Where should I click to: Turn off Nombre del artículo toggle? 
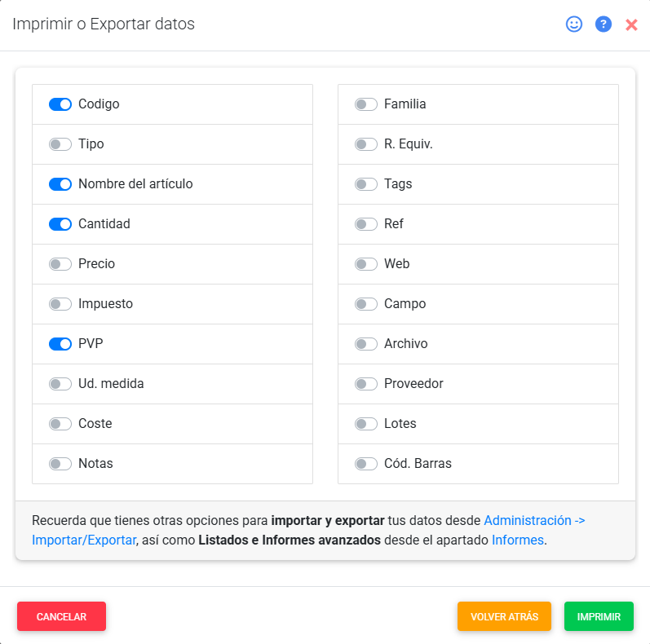click(x=60, y=184)
